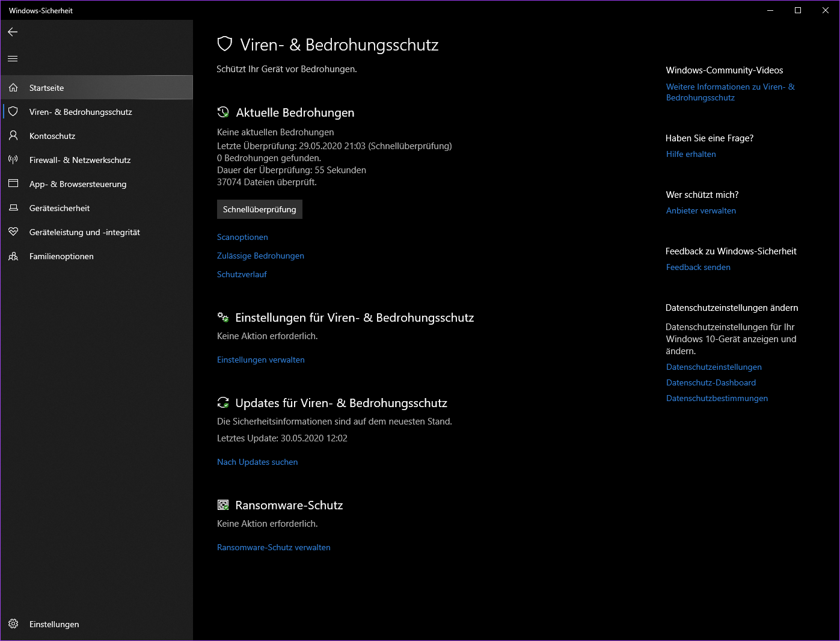The width and height of the screenshot is (840, 641).
Task: Click the Gerätesicherheit laptop icon
Action: coord(13,208)
